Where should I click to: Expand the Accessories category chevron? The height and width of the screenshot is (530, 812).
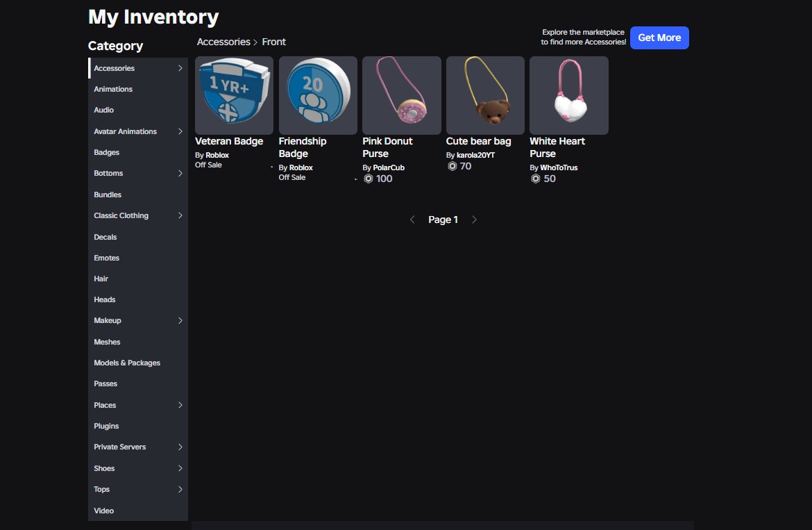pos(180,68)
